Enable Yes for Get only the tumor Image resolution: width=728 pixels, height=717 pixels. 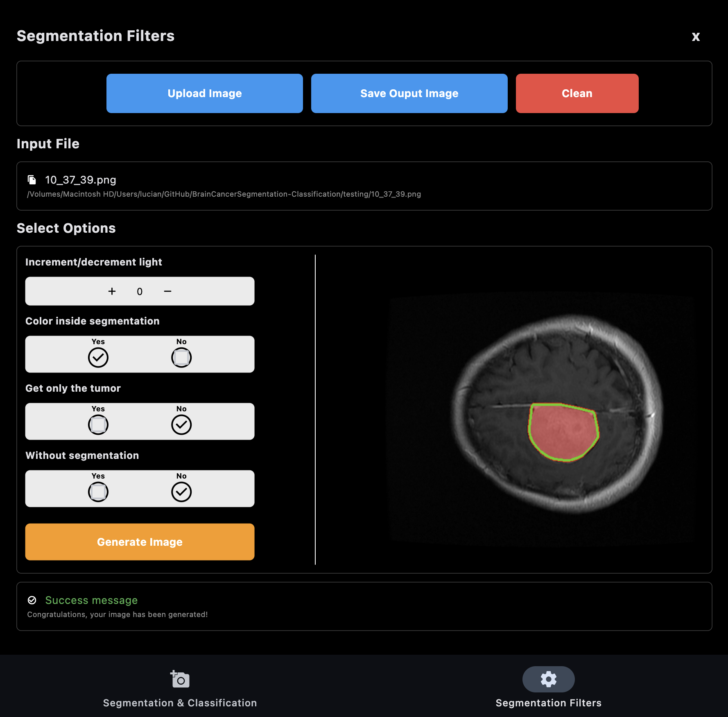pyautogui.click(x=98, y=424)
